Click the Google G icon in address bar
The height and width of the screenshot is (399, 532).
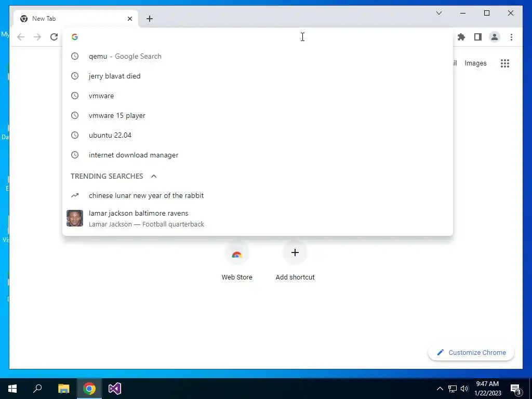(x=75, y=37)
